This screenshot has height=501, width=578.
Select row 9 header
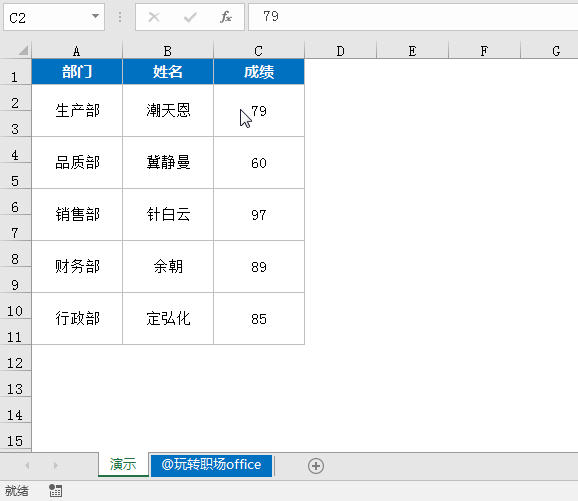[x=15, y=280]
